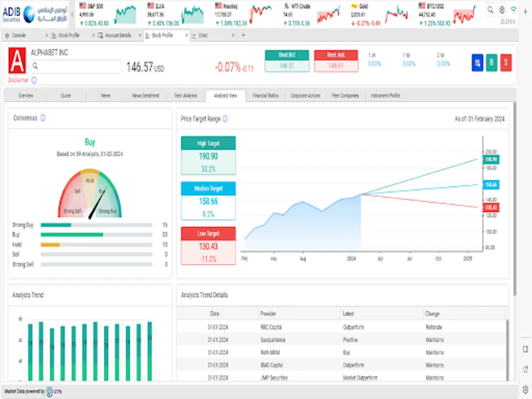Close the active Stock Profile tab

[187, 35]
